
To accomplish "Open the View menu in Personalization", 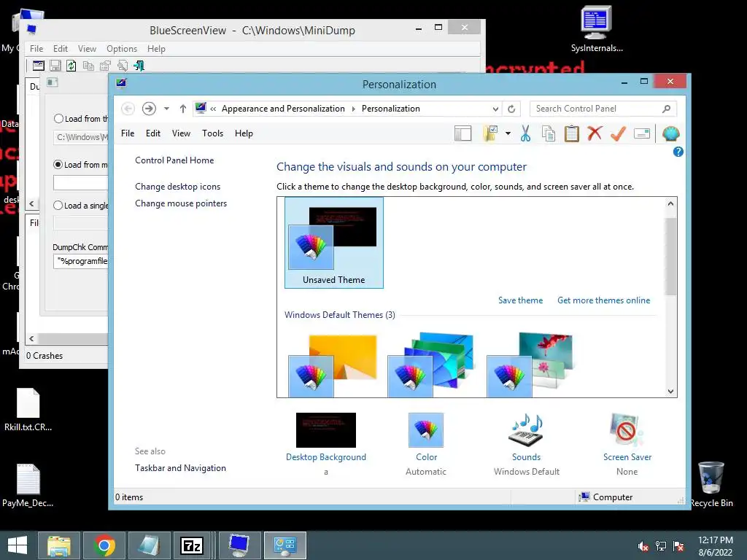I will tap(181, 133).
